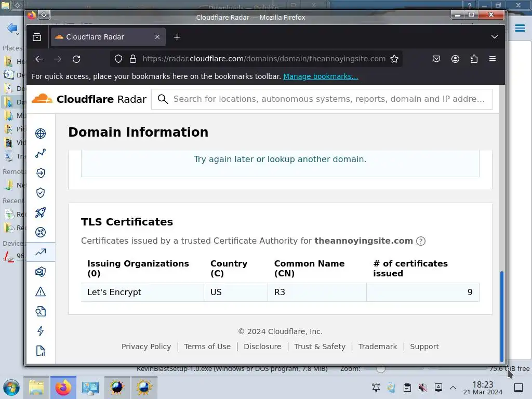The image size is (532, 399).
Task: Open the Traffic graph icon in Radar sidebar
Action: (x=41, y=153)
